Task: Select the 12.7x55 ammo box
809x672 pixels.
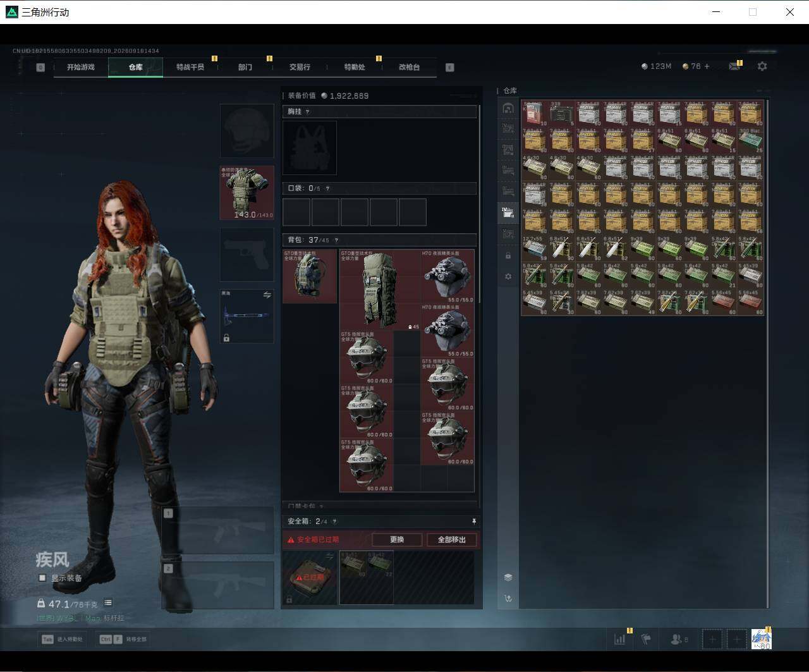Action: click(x=535, y=248)
